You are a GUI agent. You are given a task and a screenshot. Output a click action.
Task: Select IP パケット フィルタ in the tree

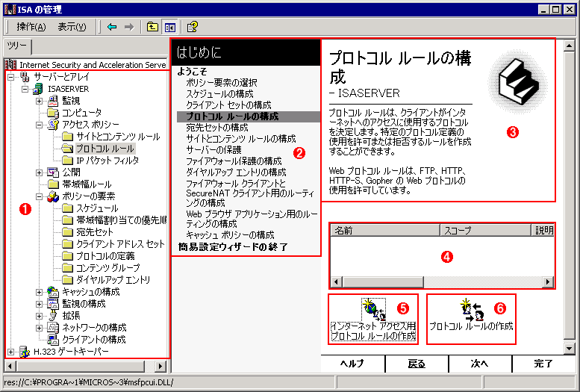click(x=107, y=161)
